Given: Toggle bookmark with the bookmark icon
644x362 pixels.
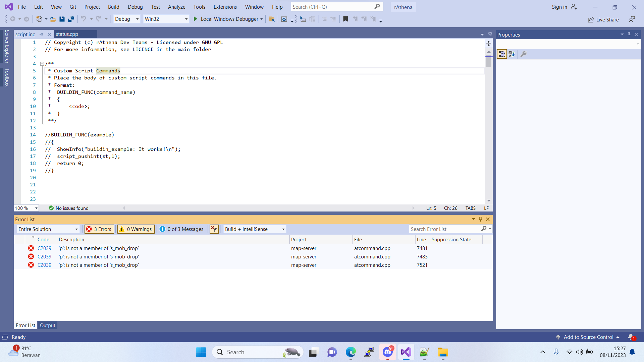Looking at the screenshot, I should 345,19.
